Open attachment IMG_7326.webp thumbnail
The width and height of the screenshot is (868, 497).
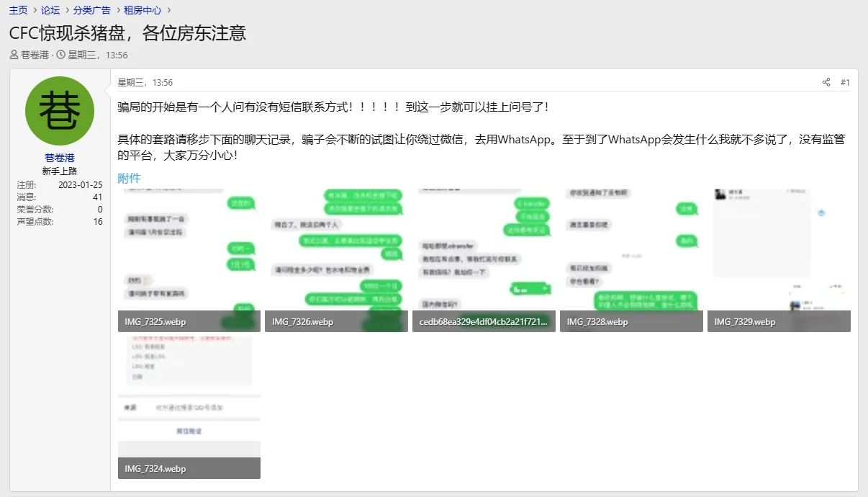[337, 259]
